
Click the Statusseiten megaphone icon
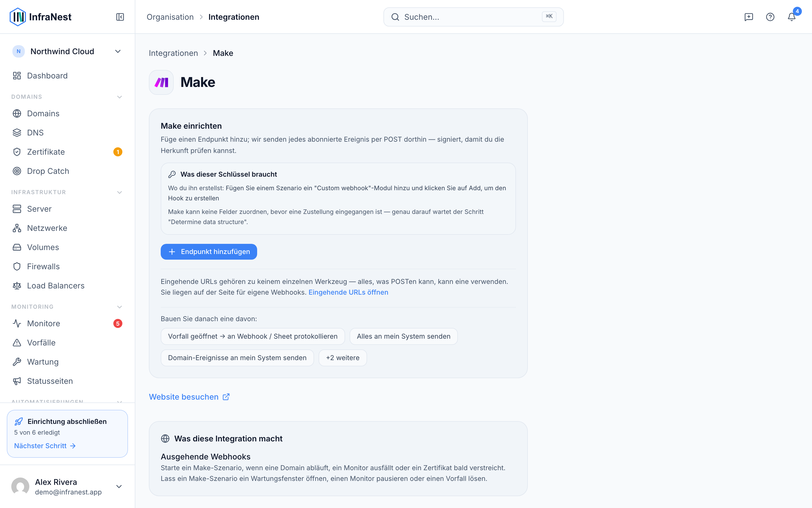point(17,381)
